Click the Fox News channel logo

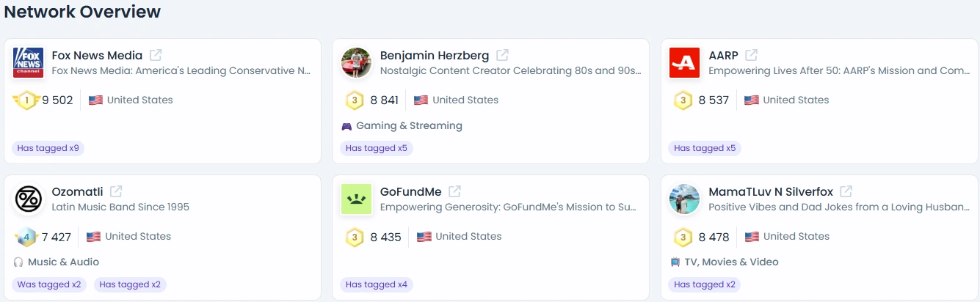pyautogui.click(x=29, y=62)
